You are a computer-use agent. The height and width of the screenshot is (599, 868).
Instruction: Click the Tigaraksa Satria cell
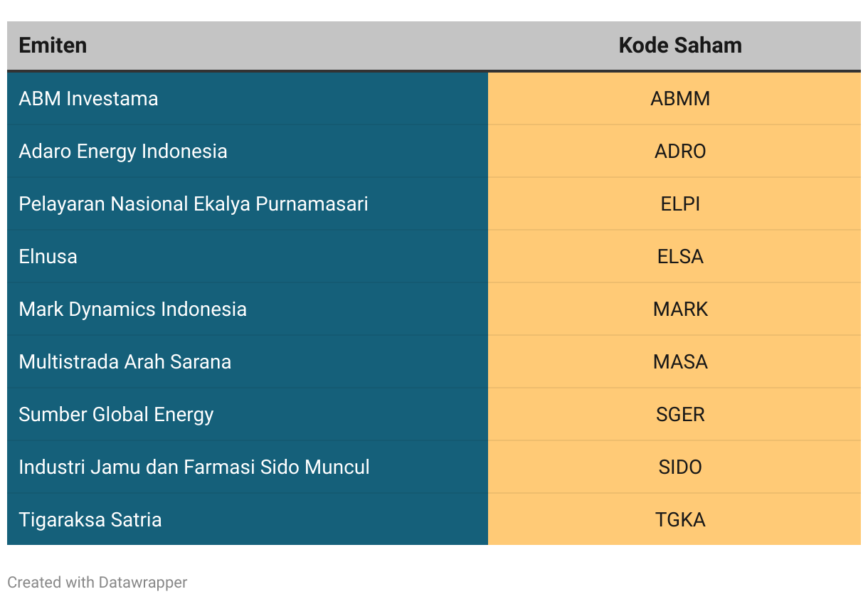pyautogui.click(x=247, y=519)
